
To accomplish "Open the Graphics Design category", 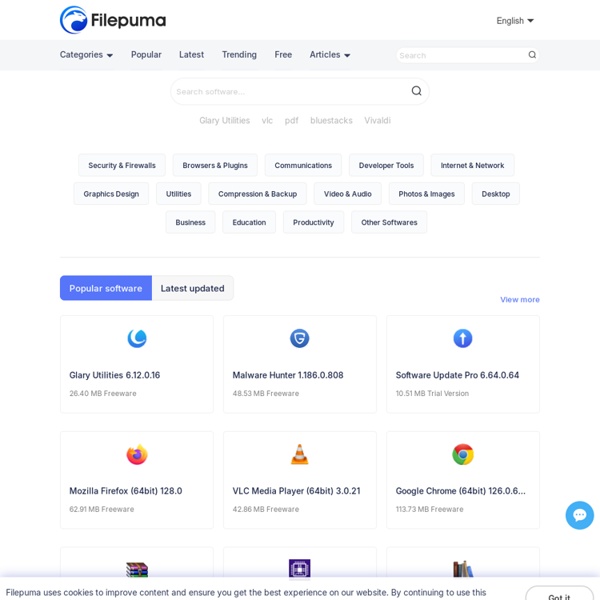I will click(x=111, y=194).
